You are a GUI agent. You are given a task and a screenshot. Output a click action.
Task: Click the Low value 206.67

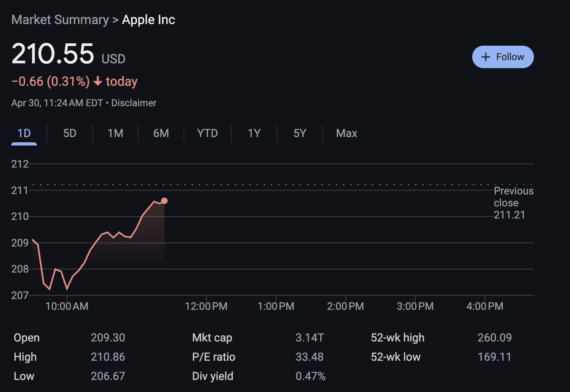coord(108,376)
